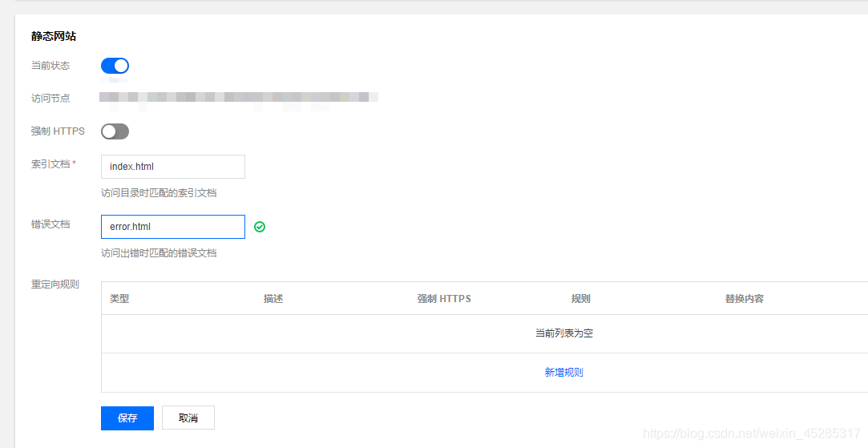Click the blurred 访问节点 address

(x=239, y=98)
